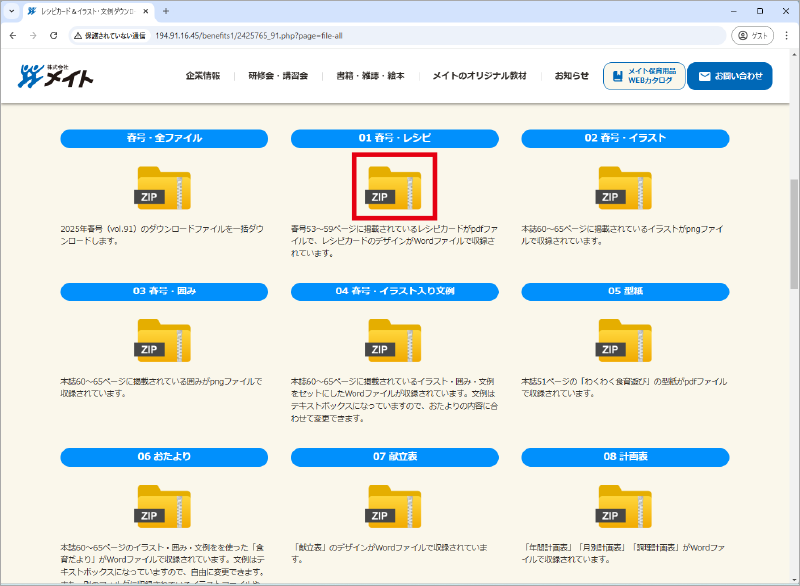Download the 02 春号・イラスト ZIP icon
The width and height of the screenshot is (800, 586).
click(625, 188)
